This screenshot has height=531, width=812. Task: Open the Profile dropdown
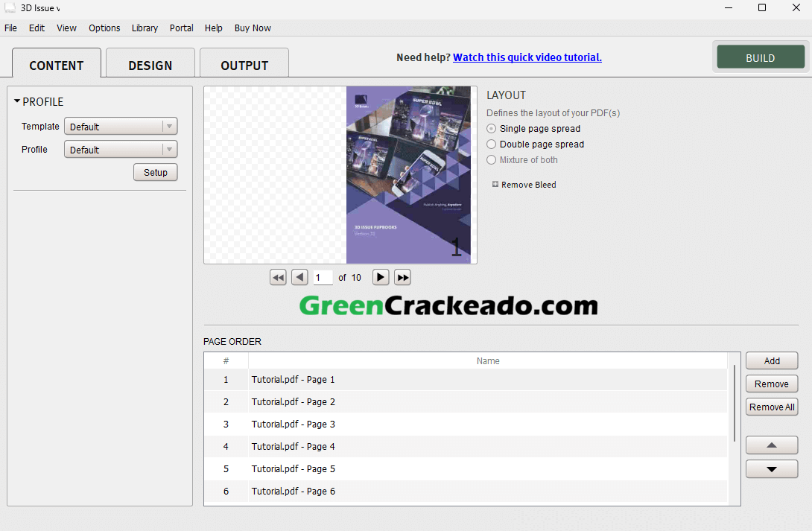tap(121, 149)
